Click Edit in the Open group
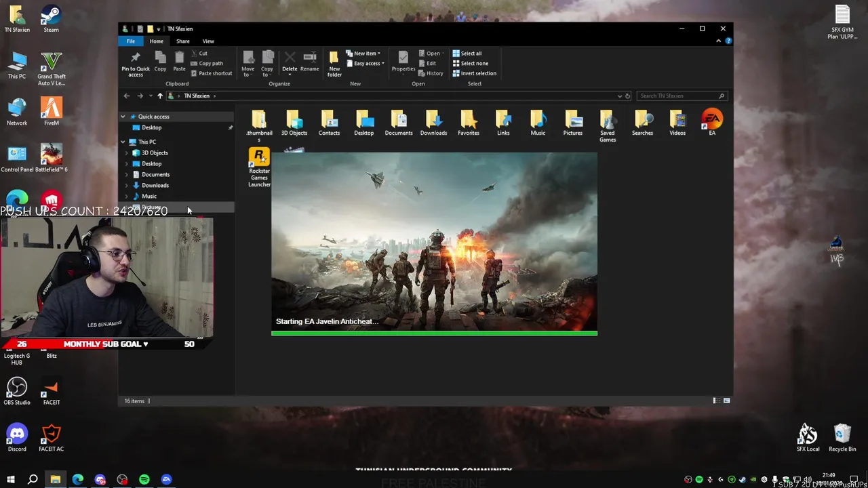Screen dimensions: 868x488 (427, 64)
